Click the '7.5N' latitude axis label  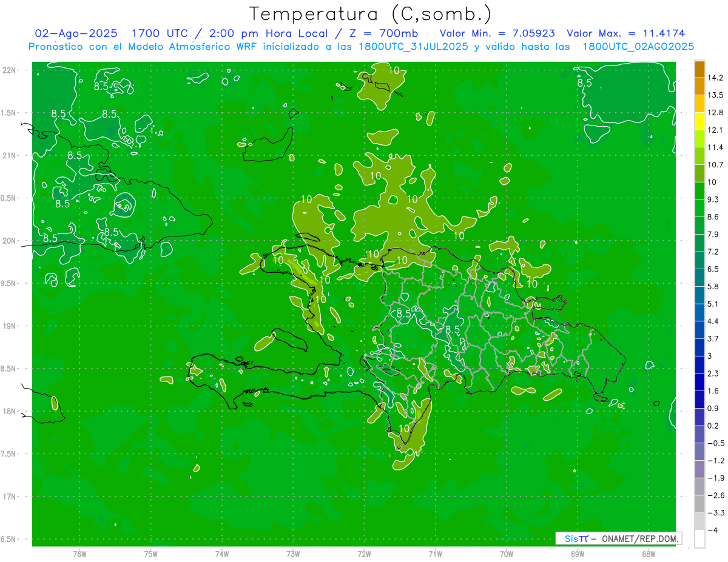point(9,454)
